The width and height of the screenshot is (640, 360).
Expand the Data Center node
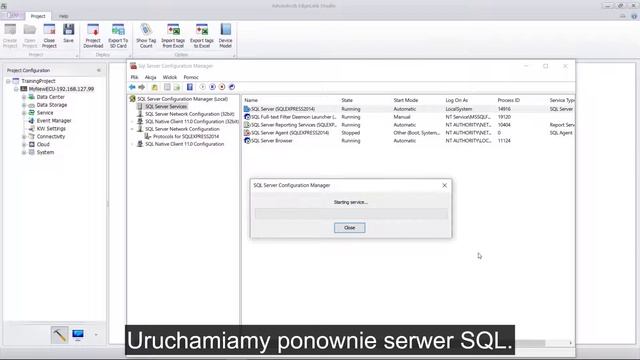tap(24, 97)
